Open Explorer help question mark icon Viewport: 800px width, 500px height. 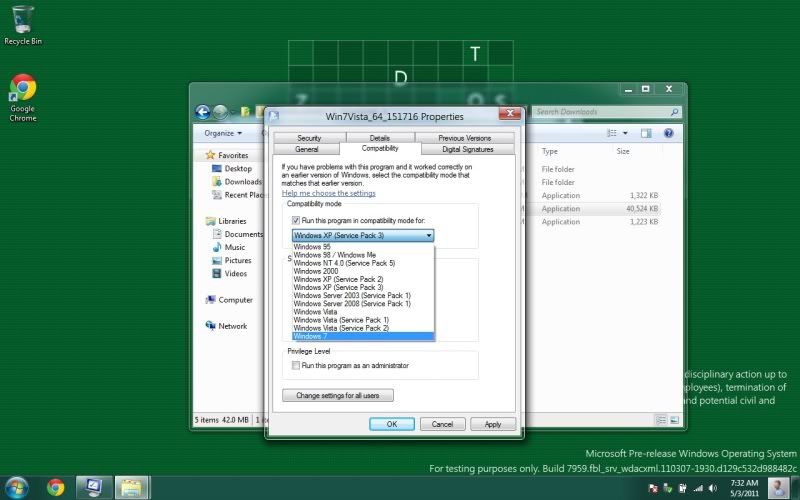(668, 133)
